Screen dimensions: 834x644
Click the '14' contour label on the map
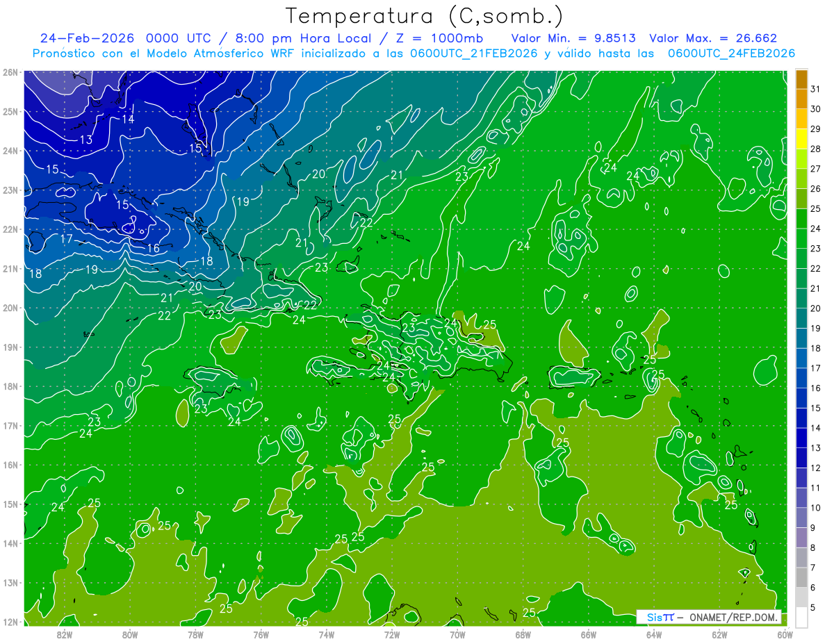(x=128, y=119)
